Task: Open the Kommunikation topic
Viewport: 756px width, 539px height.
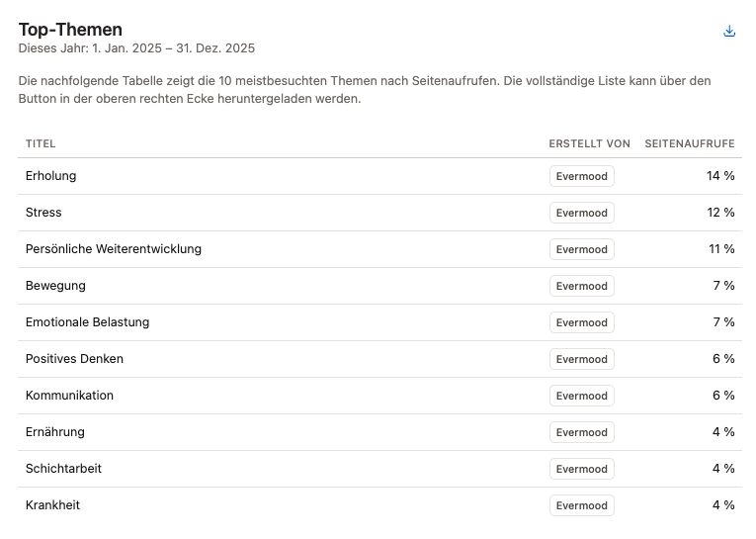Action: coord(69,396)
